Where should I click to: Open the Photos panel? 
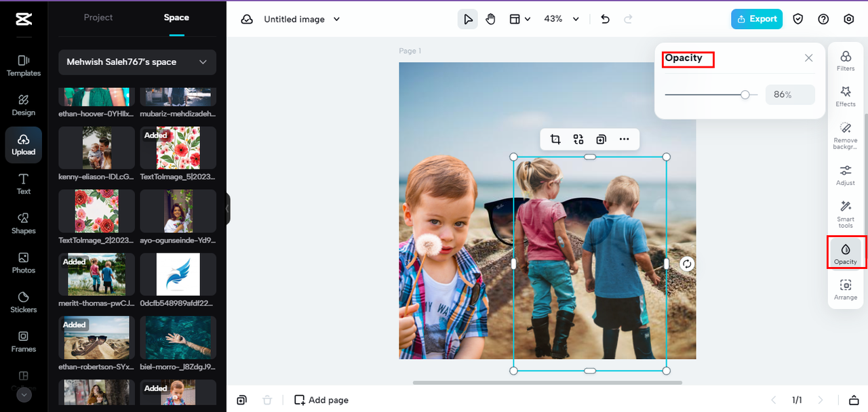24,262
